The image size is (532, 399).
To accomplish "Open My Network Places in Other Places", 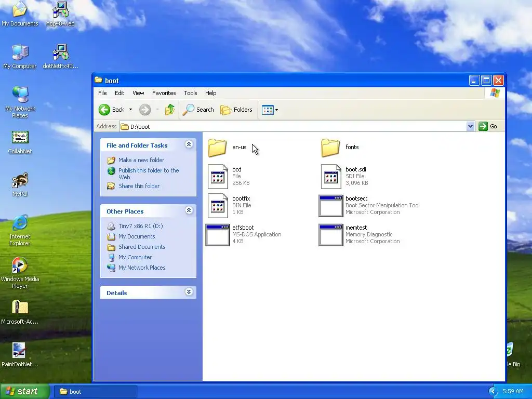I will pyautogui.click(x=142, y=268).
